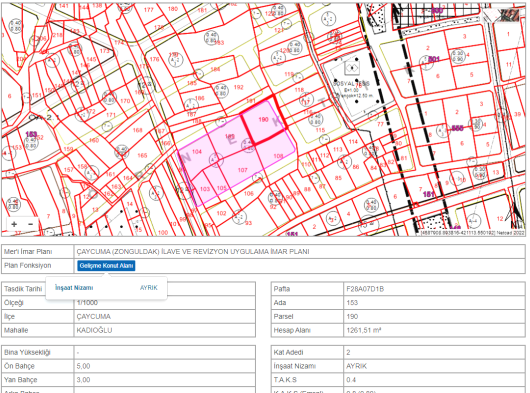Click the Ölçeği value 1/1000

(x=87, y=303)
